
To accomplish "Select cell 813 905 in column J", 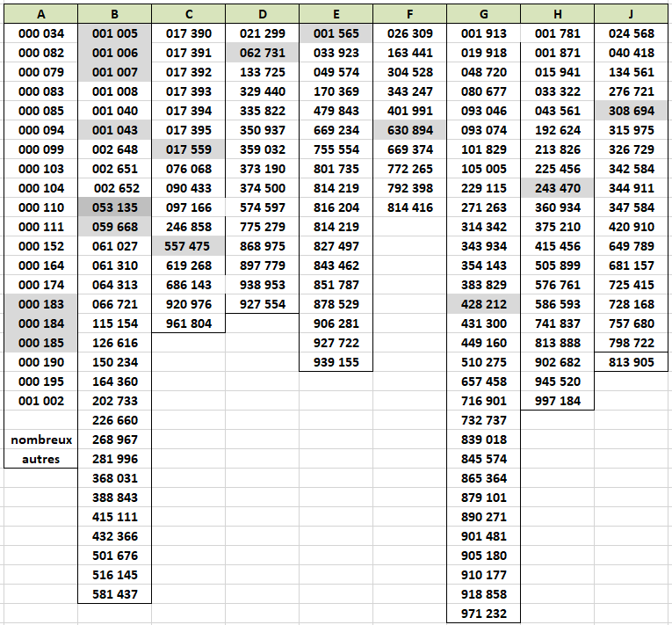I will (632, 362).
